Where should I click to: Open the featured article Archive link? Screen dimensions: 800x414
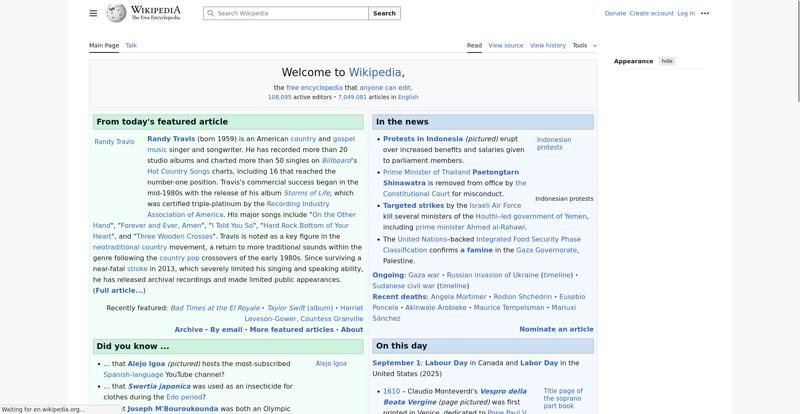pos(189,330)
